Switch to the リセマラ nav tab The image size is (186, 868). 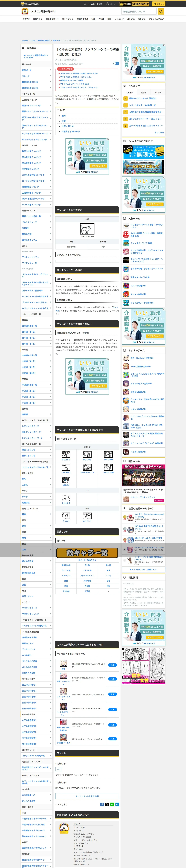coord(26,19)
